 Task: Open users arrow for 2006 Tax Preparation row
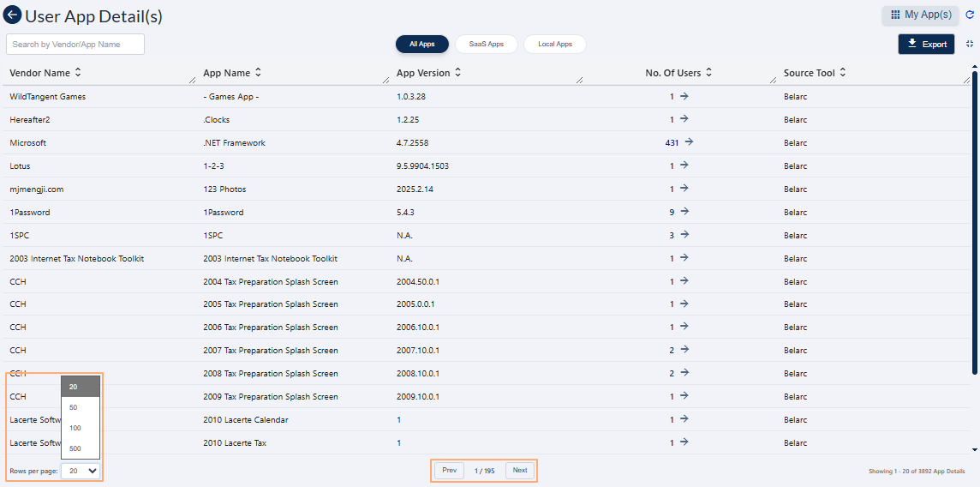pyautogui.click(x=684, y=327)
